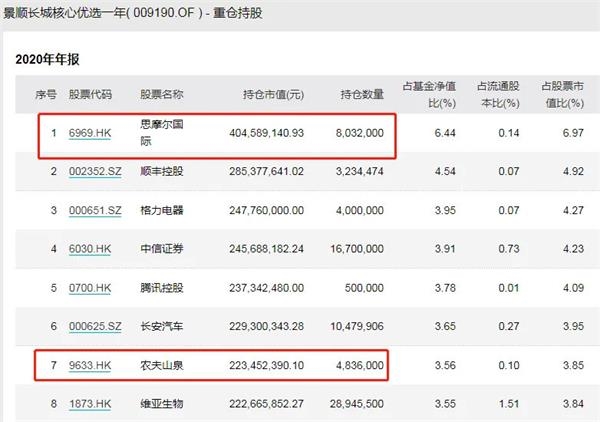Select stock name 中信证券
Image resolution: width=600 pixels, height=422 pixels.
pyautogui.click(x=162, y=249)
